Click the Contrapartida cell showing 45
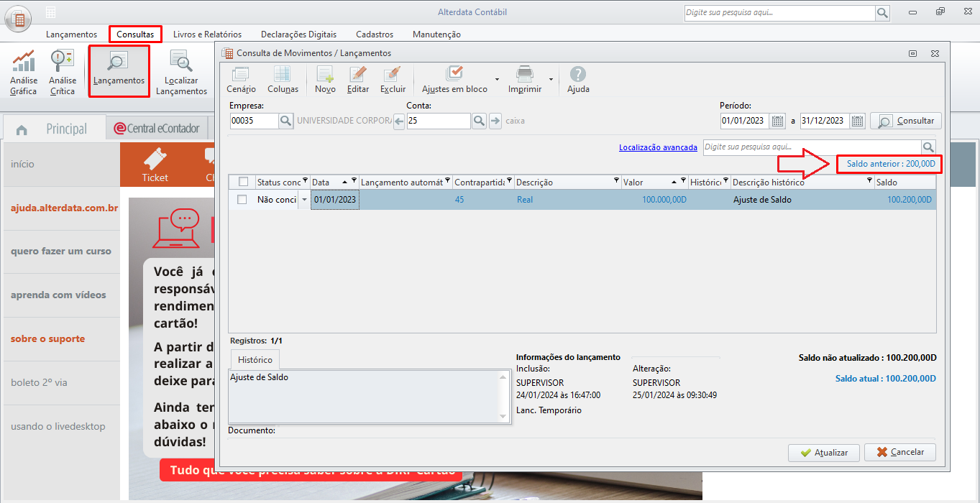Screen dimensions: 980x503 coord(483,200)
